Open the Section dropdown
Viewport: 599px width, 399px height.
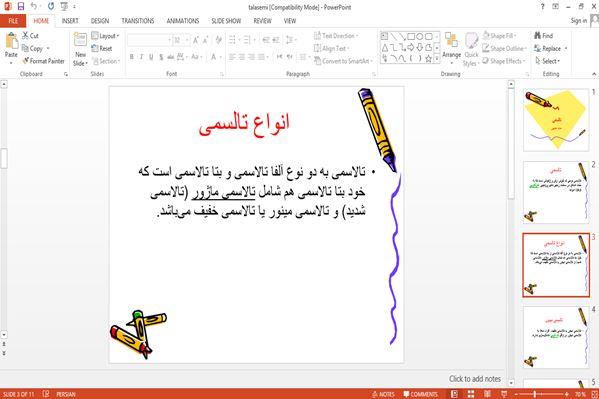[x=106, y=61]
